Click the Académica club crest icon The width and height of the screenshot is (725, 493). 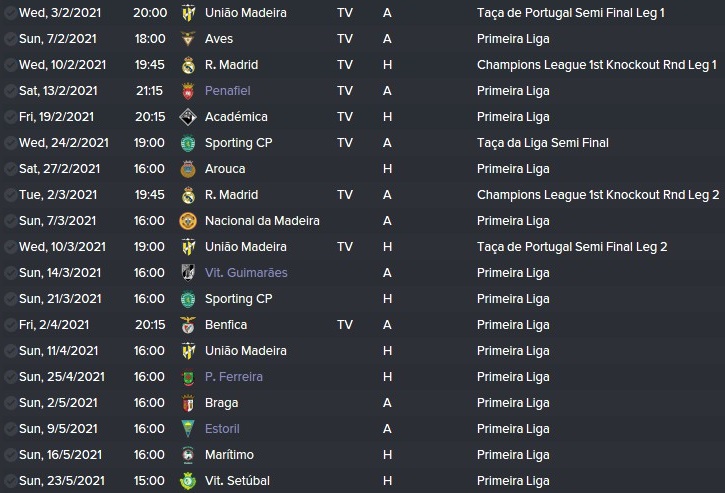pos(188,117)
